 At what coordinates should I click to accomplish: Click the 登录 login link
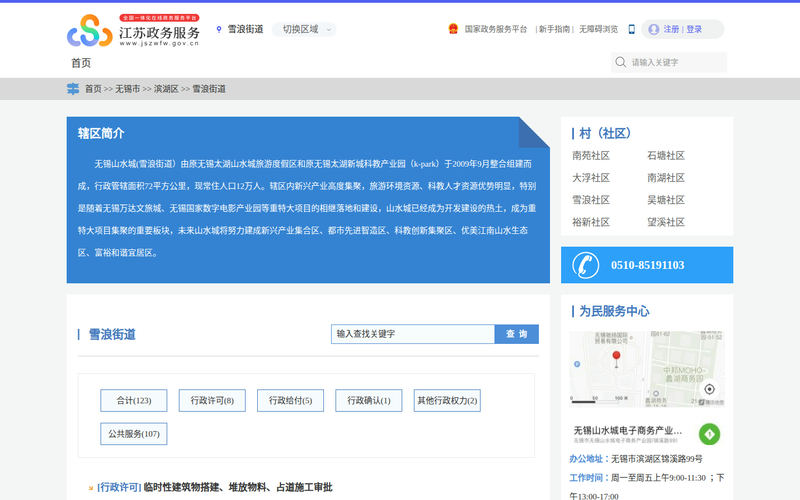pos(694,29)
